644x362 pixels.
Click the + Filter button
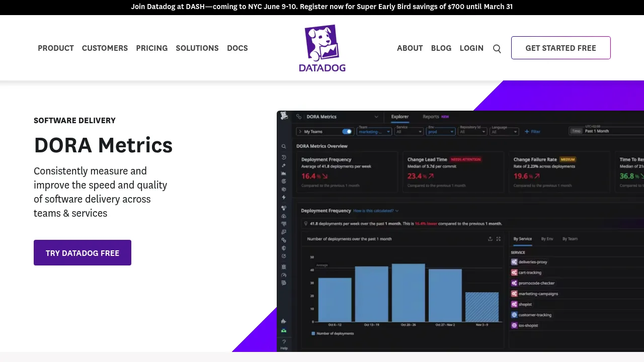point(532,132)
